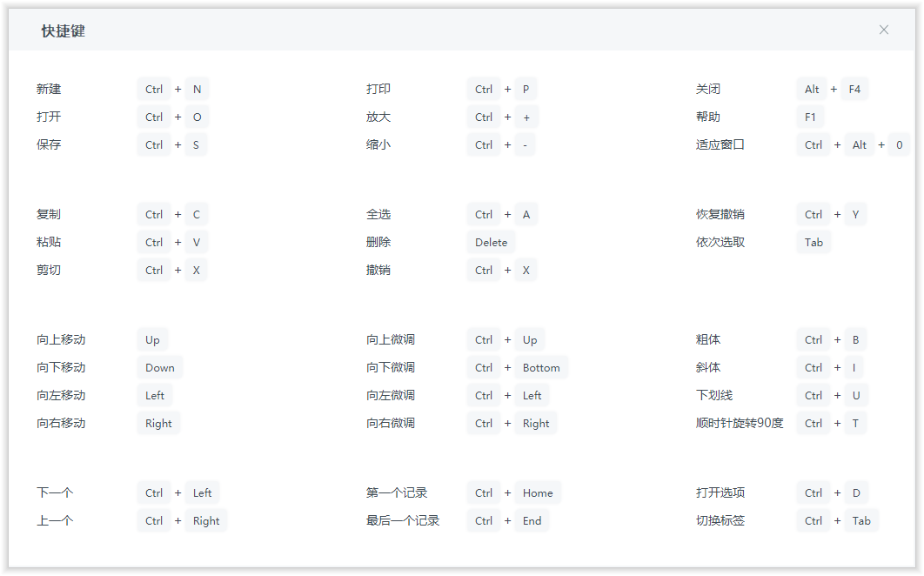
Task: Click the End key cap
Action: point(532,520)
